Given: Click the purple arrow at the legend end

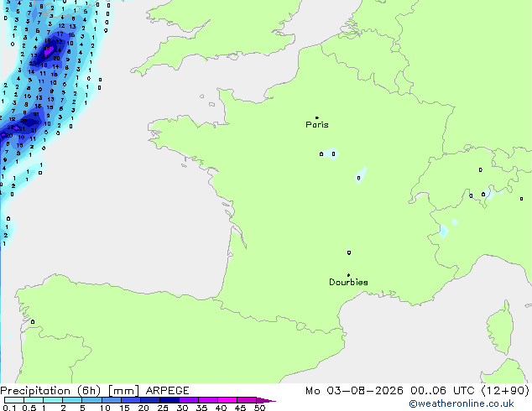Looking at the screenshot, I should pos(266,400).
